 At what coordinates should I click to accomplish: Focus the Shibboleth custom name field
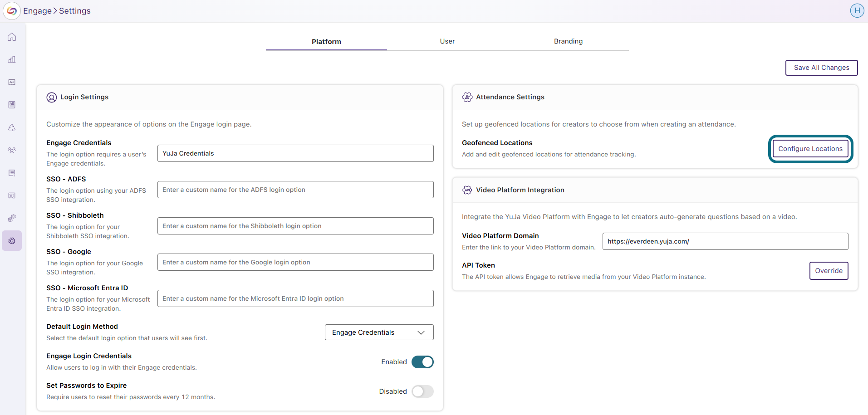click(x=295, y=226)
